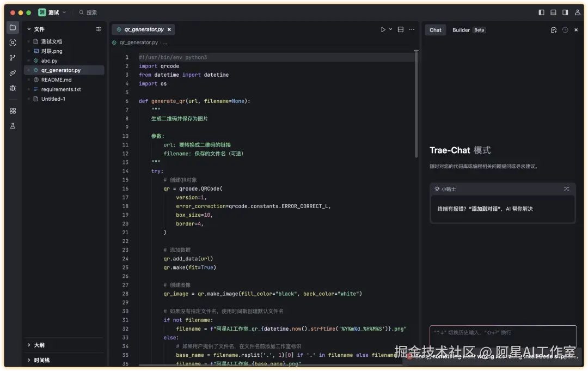Toggle the right sidebar layout icon
This screenshot has width=588, height=371.
point(565,13)
